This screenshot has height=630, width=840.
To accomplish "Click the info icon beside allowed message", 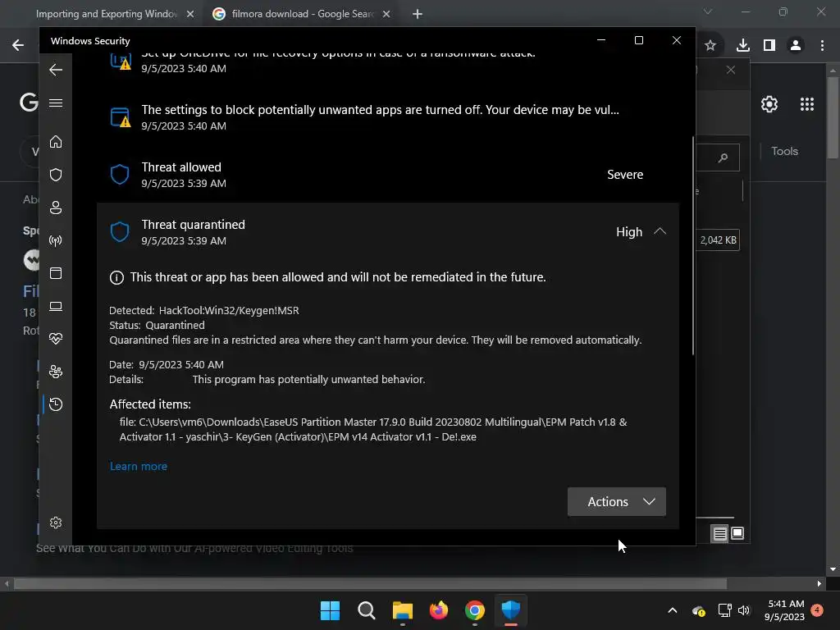I will tap(116, 277).
